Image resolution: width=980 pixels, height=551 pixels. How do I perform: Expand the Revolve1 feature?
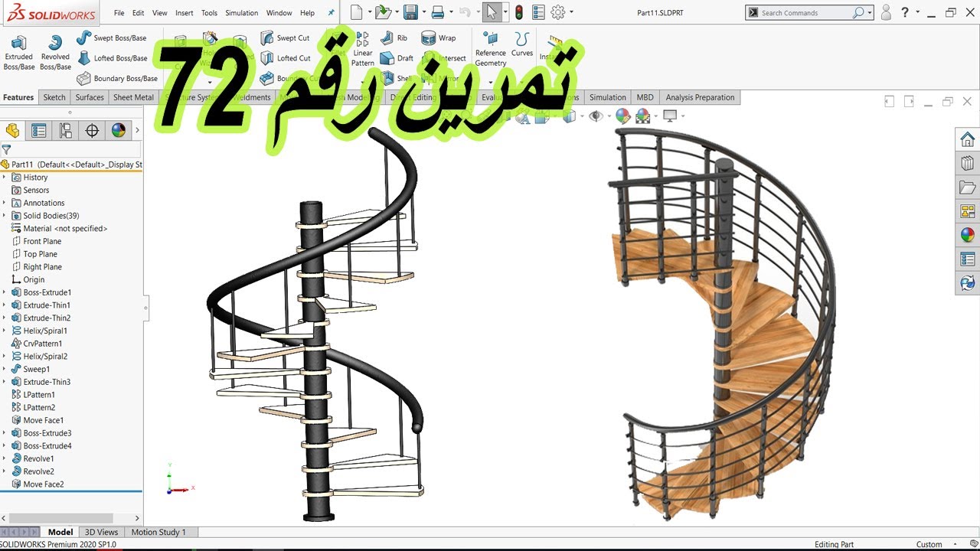coord(4,458)
